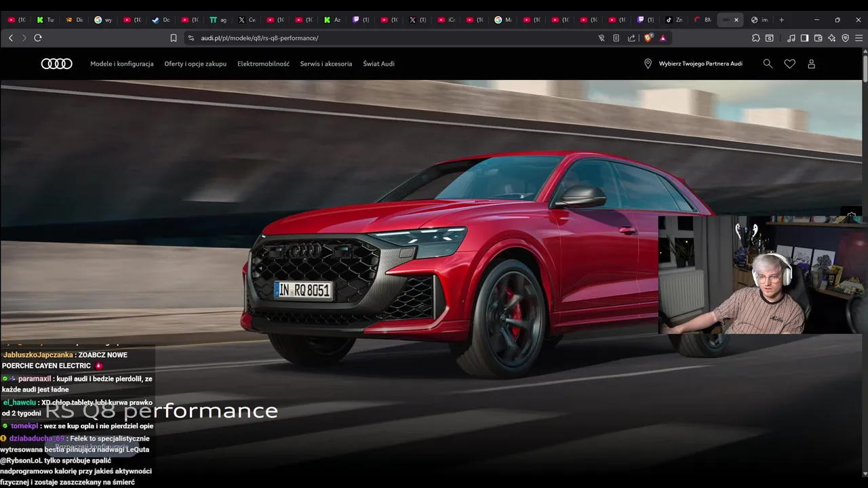The width and height of the screenshot is (868, 488).
Task: Open reader mode page icon
Action: pyautogui.click(x=616, y=38)
